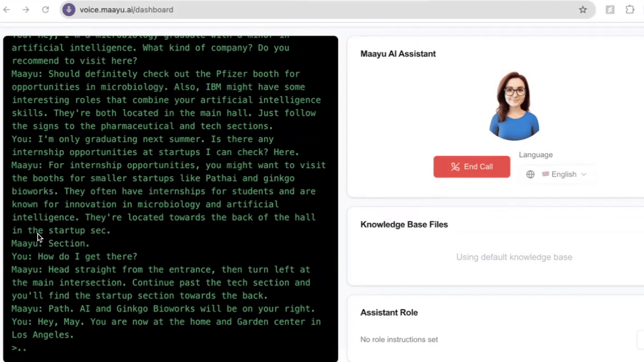
Task: Open the Extensions puzzle-piece menu
Action: 630,10
